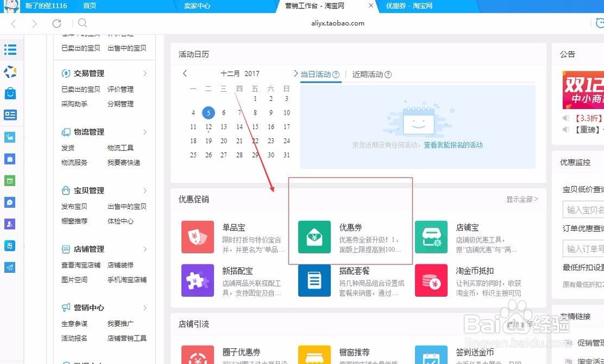Open the 新搭配宝 purple puzzle icon
The height and width of the screenshot is (364, 604).
point(198,281)
